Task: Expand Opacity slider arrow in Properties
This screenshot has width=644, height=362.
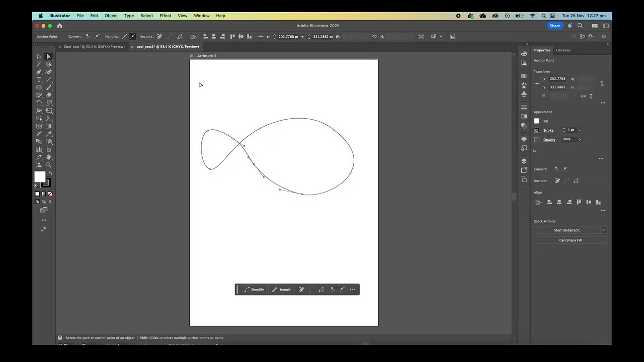Action: coord(580,139)
